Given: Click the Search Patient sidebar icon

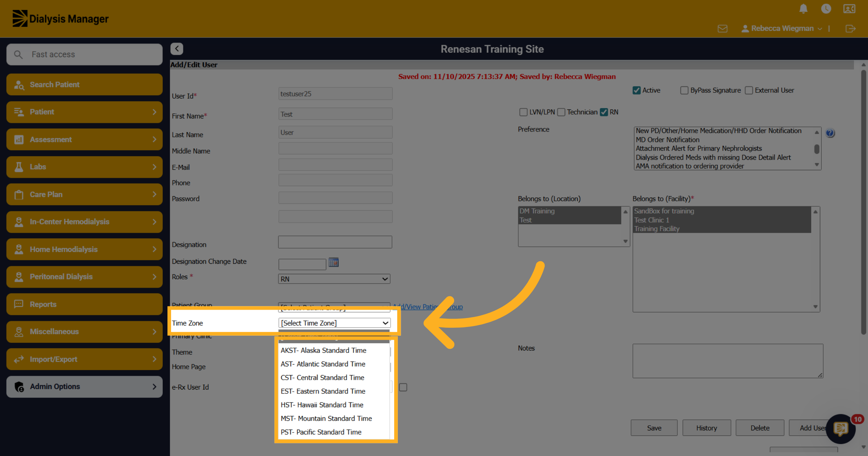Looking at the screenshot, I should coord(19,85).
